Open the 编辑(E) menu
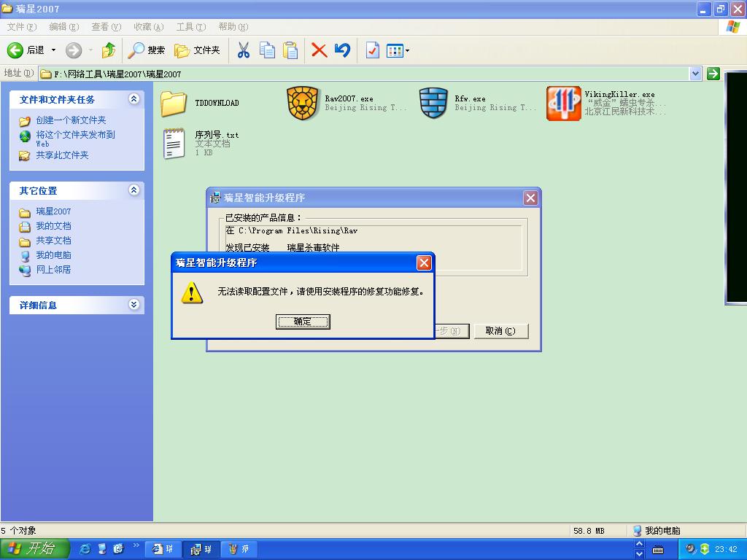Viewport: 747px width, 560px height. [x=64, y=27]
